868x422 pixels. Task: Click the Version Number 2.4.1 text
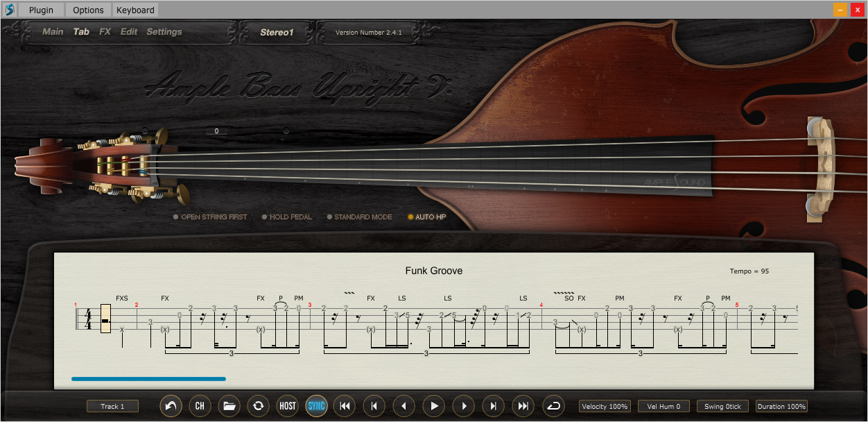(369, 33)
